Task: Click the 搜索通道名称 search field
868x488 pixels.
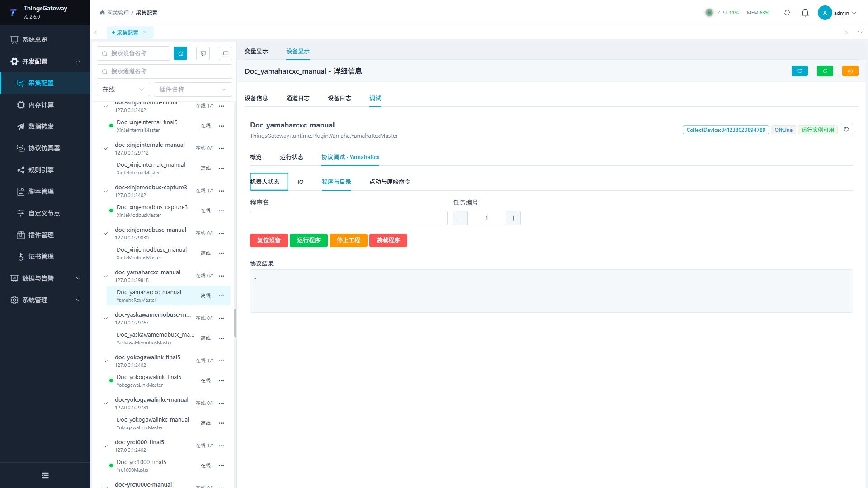Action: [165, 71]
